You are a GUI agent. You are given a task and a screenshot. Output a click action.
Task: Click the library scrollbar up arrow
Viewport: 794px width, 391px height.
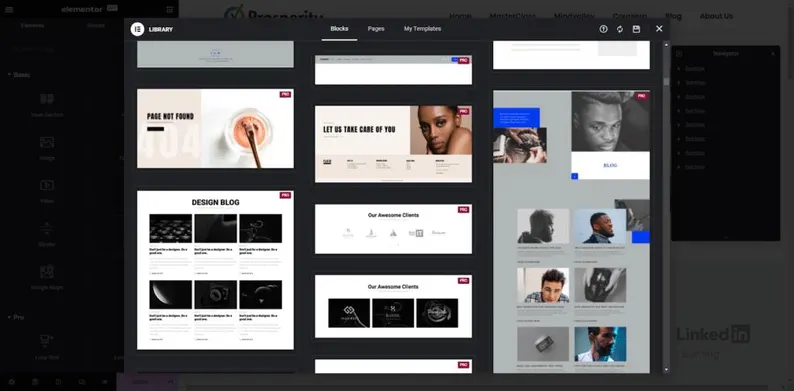[666, 45]
